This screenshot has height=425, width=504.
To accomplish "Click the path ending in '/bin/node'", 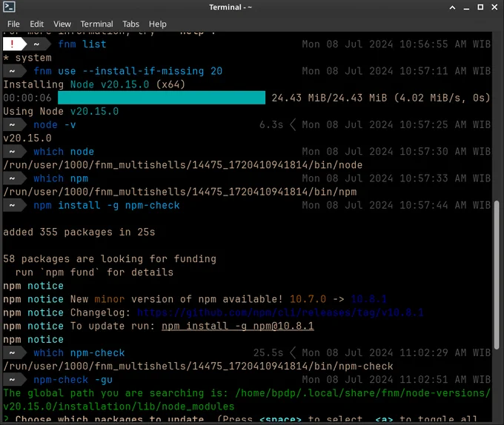I will (x=182, y=165).
